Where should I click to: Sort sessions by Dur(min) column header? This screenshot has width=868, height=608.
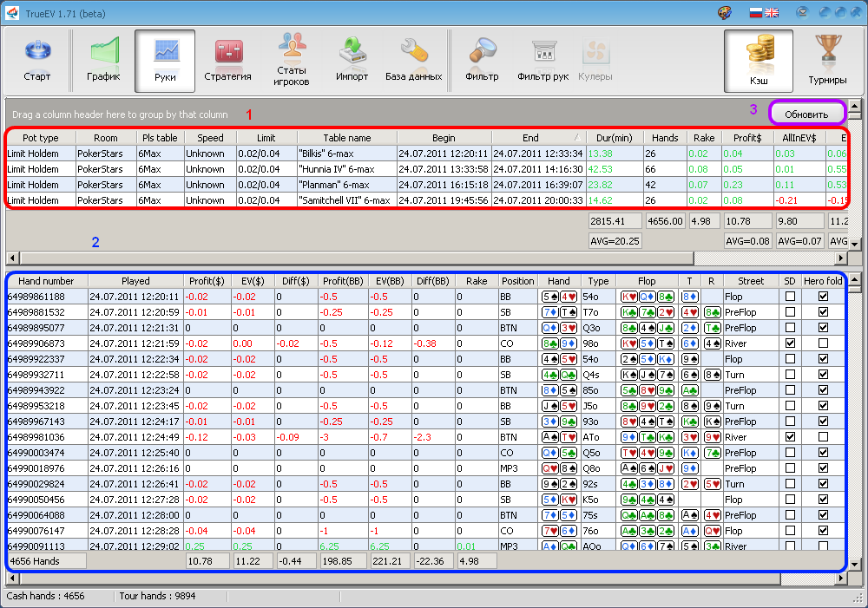[x=615, y=138]
